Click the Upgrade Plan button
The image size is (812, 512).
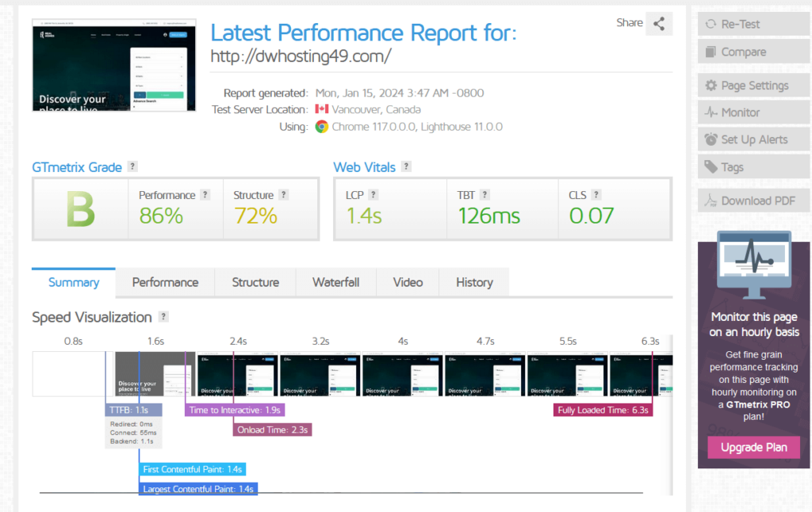point(753,447)
